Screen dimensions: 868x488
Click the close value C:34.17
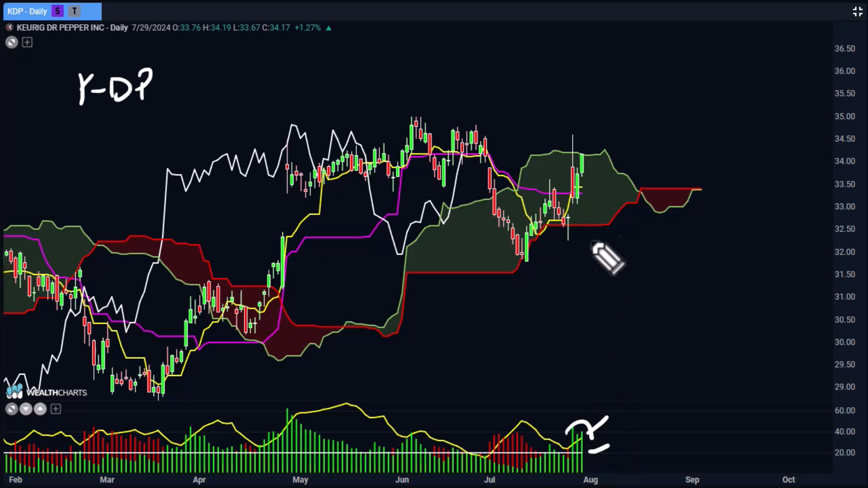pos(276,28)
